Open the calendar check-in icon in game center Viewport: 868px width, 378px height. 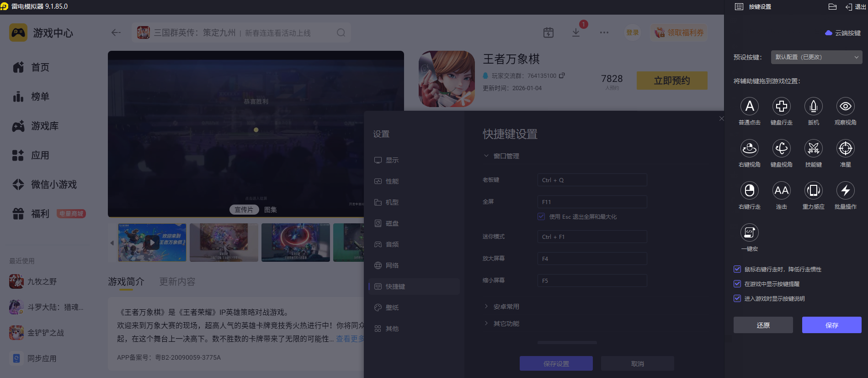pos(548,32)
